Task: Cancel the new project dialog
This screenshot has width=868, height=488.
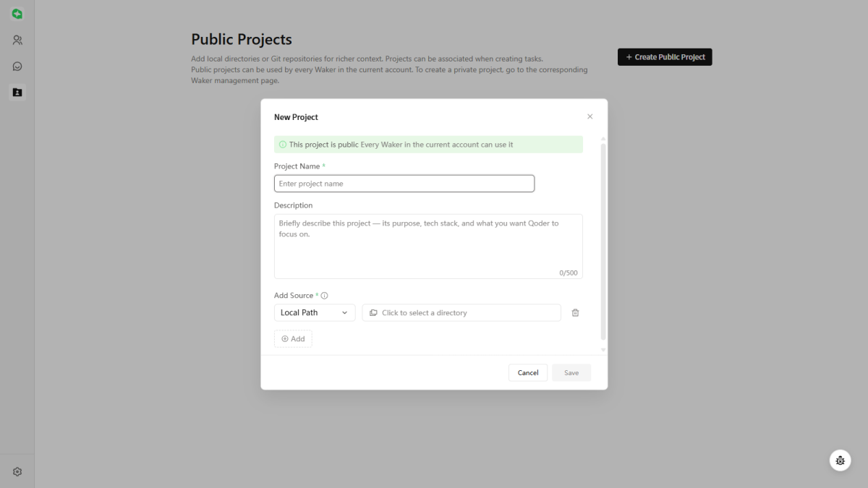Action: click(528, 373)
